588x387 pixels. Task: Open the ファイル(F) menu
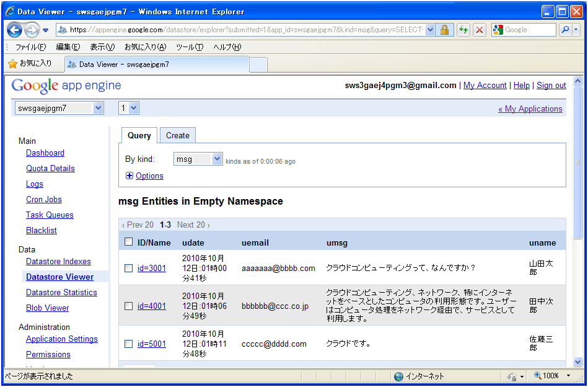click(30, 47)
